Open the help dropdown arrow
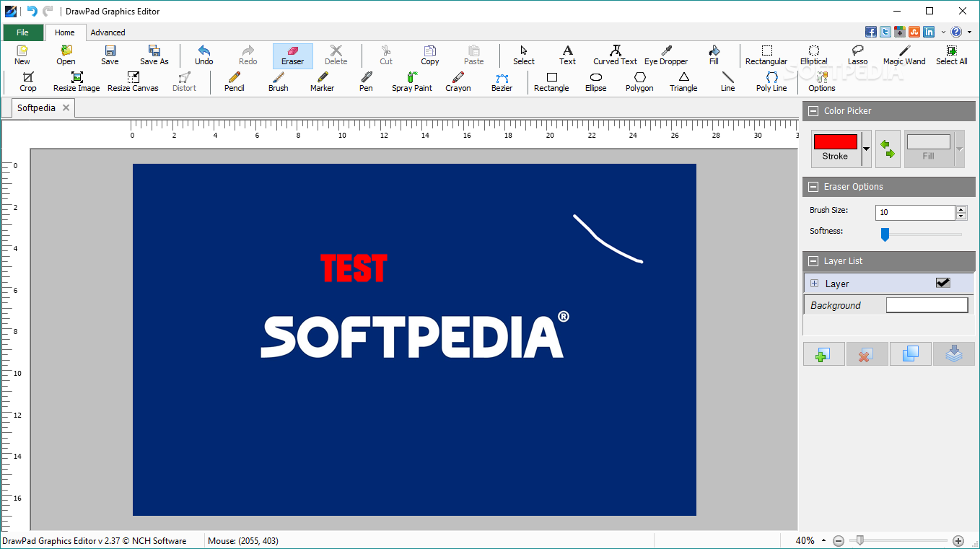The width and height of the screenshot is (980, 549). 968,32
